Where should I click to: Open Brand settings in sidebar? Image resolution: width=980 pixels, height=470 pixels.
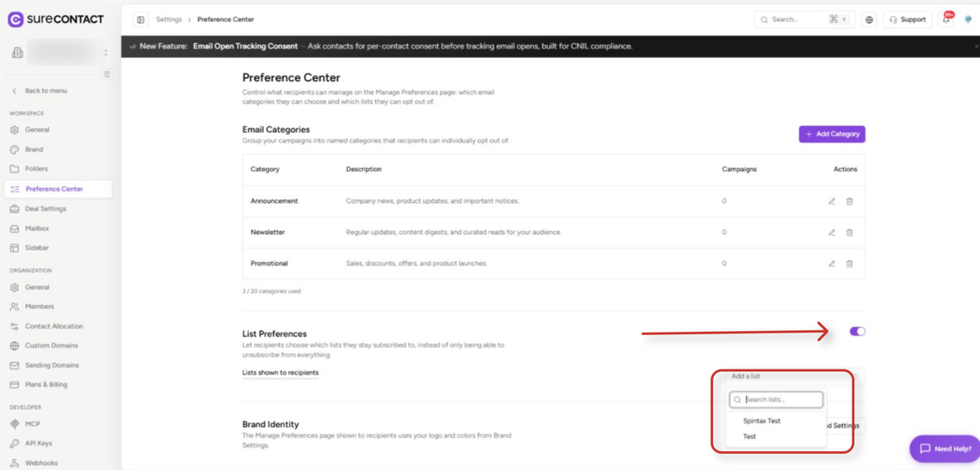point(34,150)
